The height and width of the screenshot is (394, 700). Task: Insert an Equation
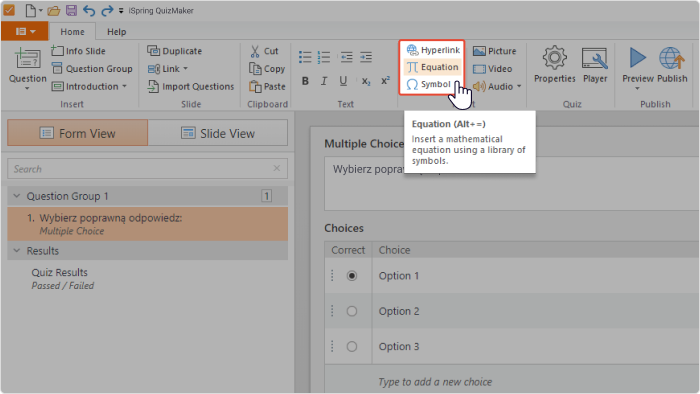point(432,67)
